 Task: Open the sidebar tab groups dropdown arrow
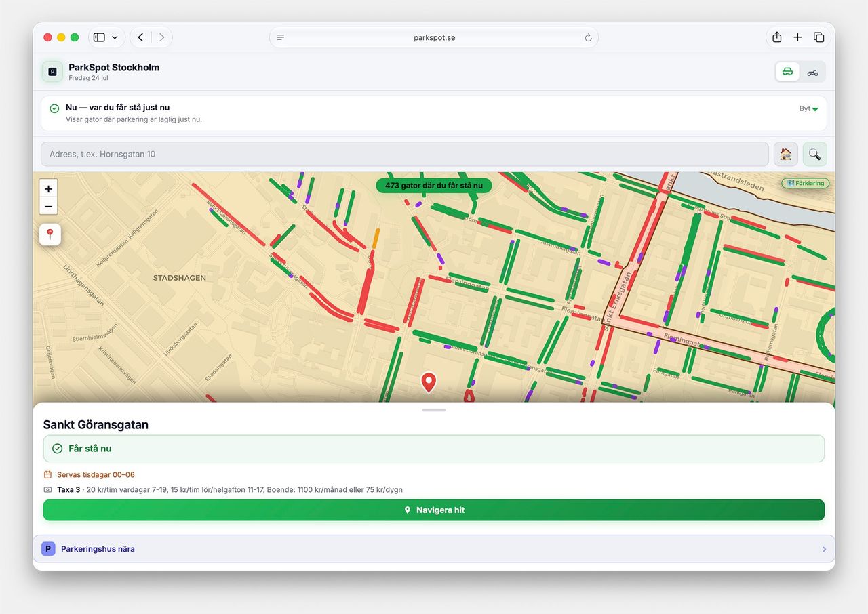tap(115, 37)
